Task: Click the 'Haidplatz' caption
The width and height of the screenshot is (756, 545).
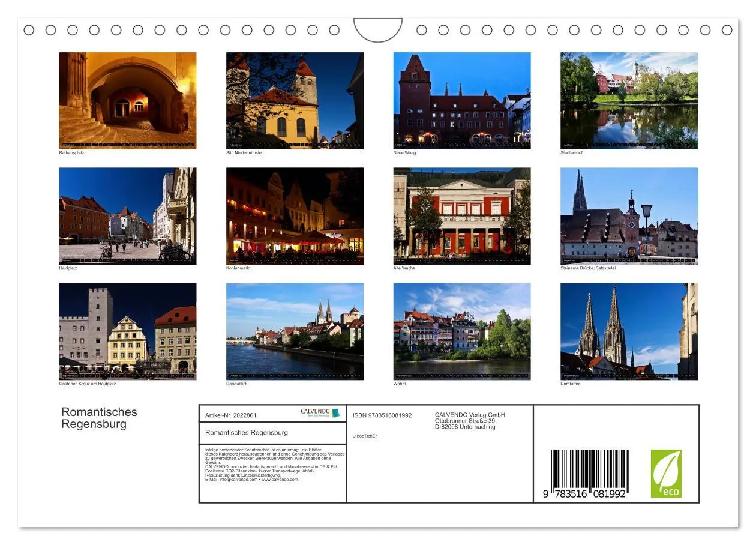Action: pos(68,268)
